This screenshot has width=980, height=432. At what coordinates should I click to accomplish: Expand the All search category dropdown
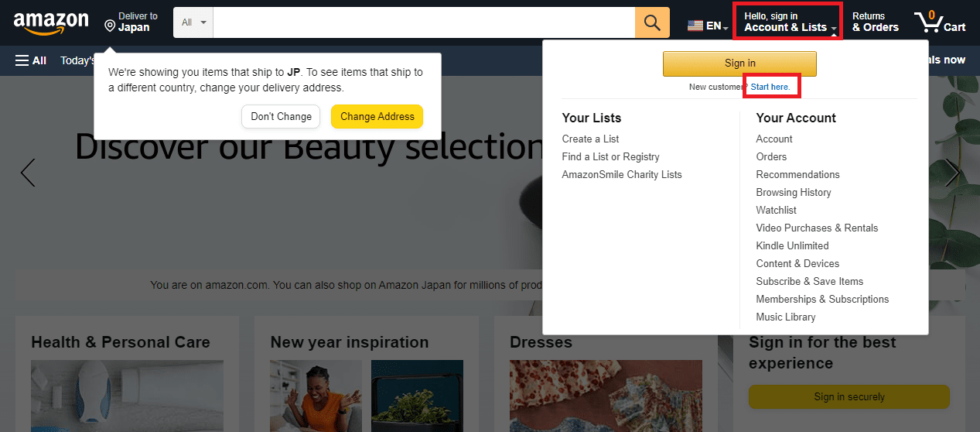tap(193, 22)
